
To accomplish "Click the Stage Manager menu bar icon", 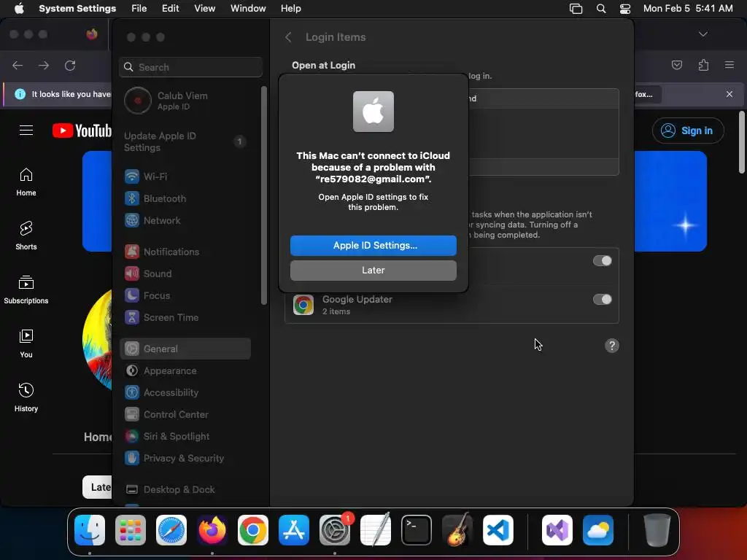I will (x=576, y=9).
